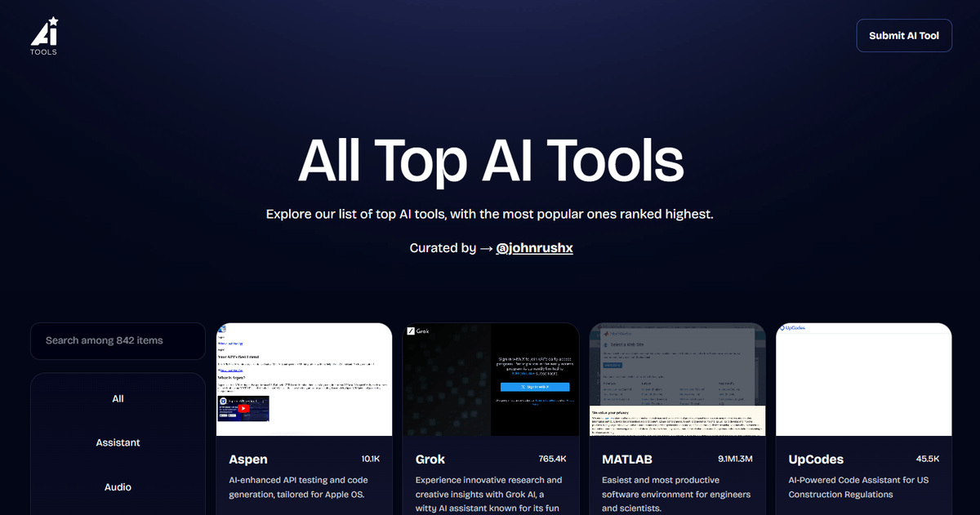Click the Sign in with X button in Grok preview
The image size is (980, 515).
click(x=535, y=387)
